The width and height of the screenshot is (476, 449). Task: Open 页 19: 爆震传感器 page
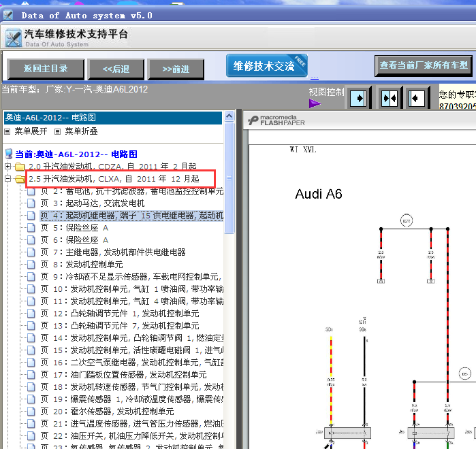click(131, 399)
